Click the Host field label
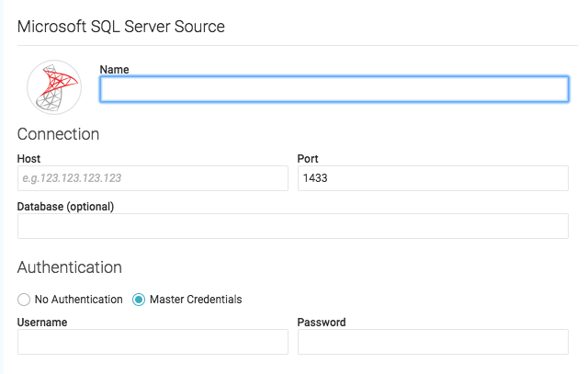The width and height of the screenshot is (588, 374). click(x=28, y=159)
